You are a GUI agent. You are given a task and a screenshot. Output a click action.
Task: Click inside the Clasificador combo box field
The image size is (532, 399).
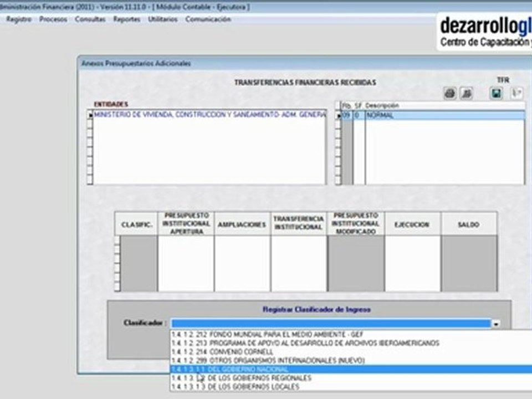(331, 324)
